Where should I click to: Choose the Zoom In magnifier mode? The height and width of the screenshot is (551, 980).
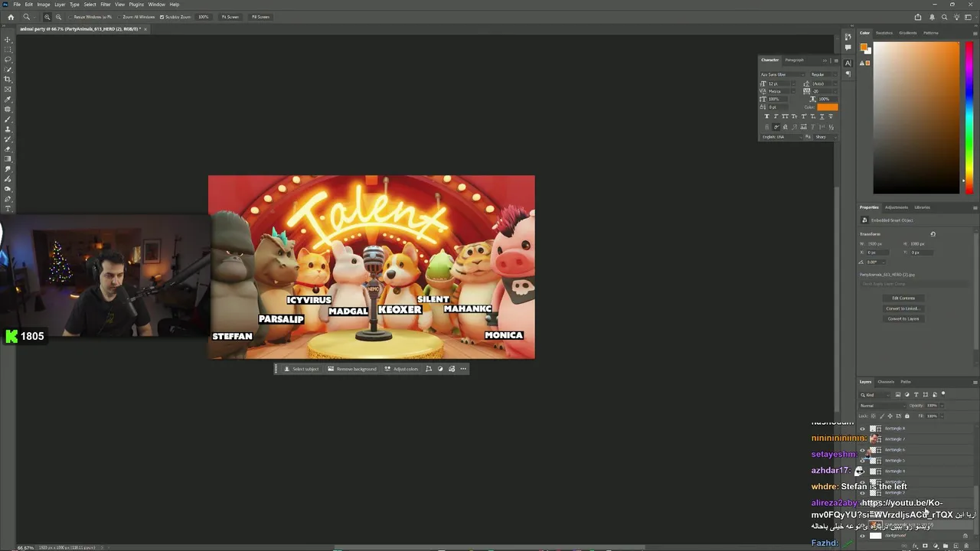pos(47,17)
